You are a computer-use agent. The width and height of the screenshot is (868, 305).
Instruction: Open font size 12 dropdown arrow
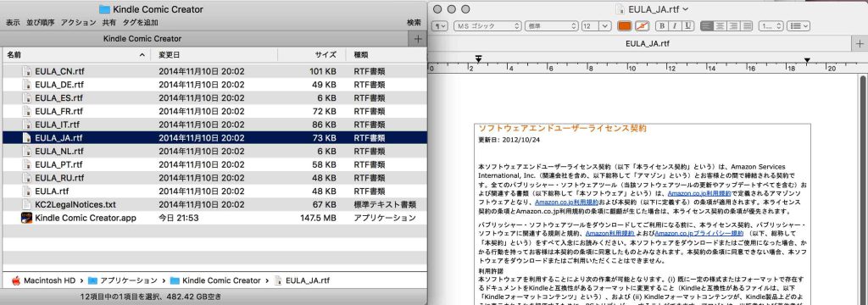tap(604, 26)
